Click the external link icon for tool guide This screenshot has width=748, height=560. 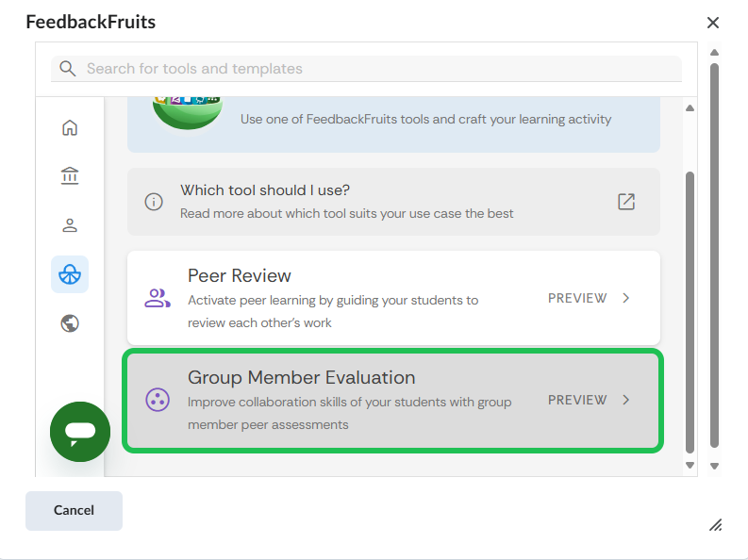626,202
